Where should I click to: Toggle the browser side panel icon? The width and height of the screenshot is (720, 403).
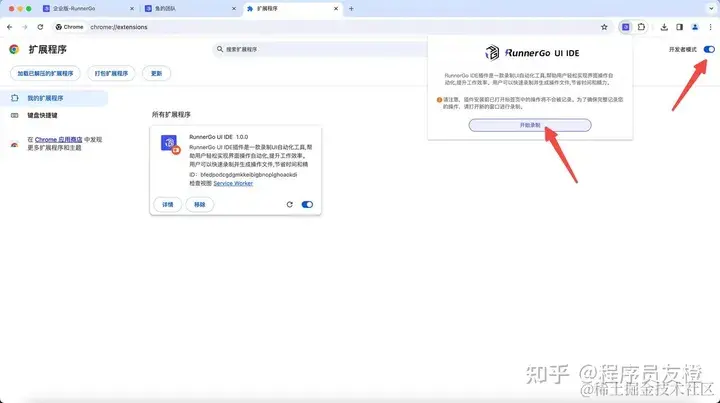pyautogui.click(x=680, y=27)
